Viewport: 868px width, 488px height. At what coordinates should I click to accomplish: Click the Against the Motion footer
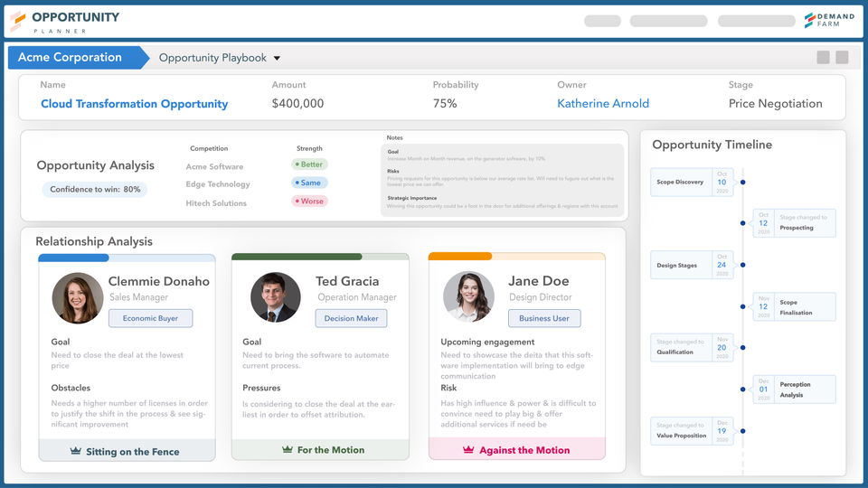click(517, 449)
